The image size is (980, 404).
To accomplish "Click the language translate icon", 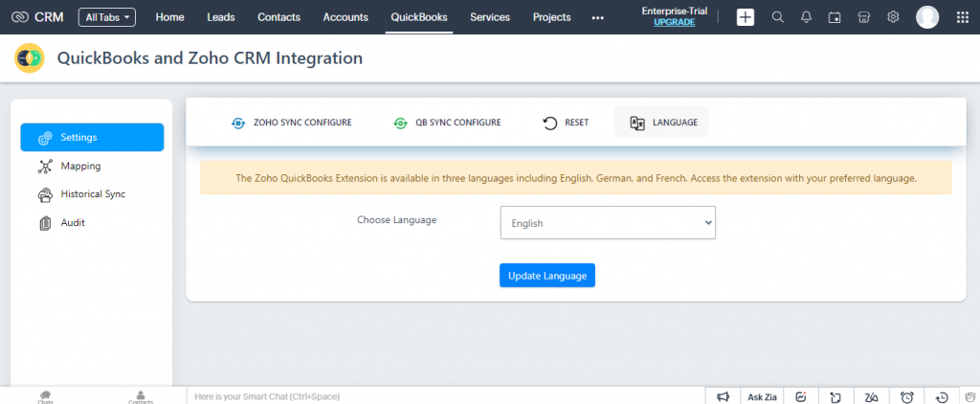I will click(x=636, y=123).
